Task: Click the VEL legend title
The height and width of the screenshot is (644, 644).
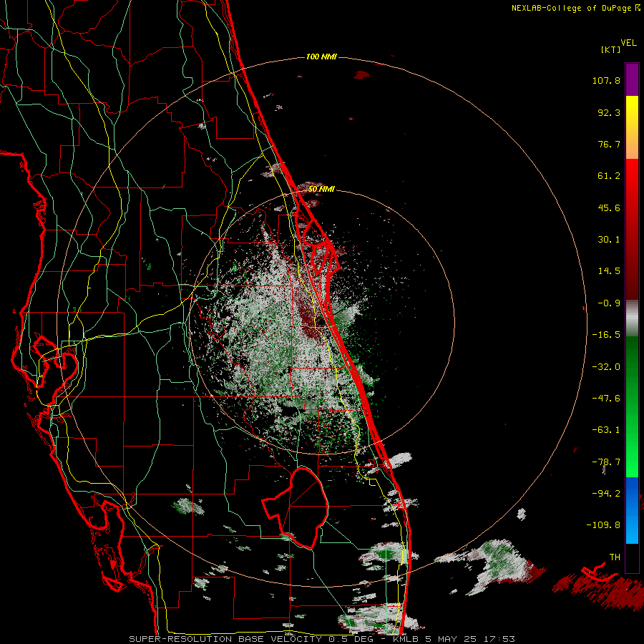Action: 628,43
